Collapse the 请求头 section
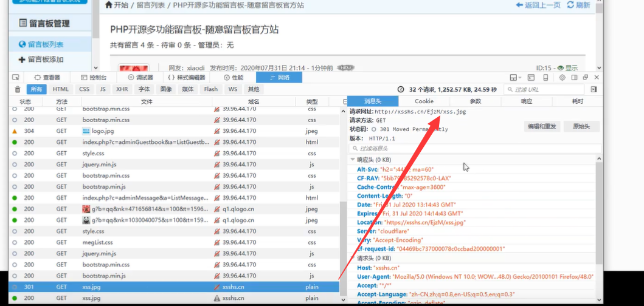Viewport: 644px width, 306px height. tap(353, 258)
